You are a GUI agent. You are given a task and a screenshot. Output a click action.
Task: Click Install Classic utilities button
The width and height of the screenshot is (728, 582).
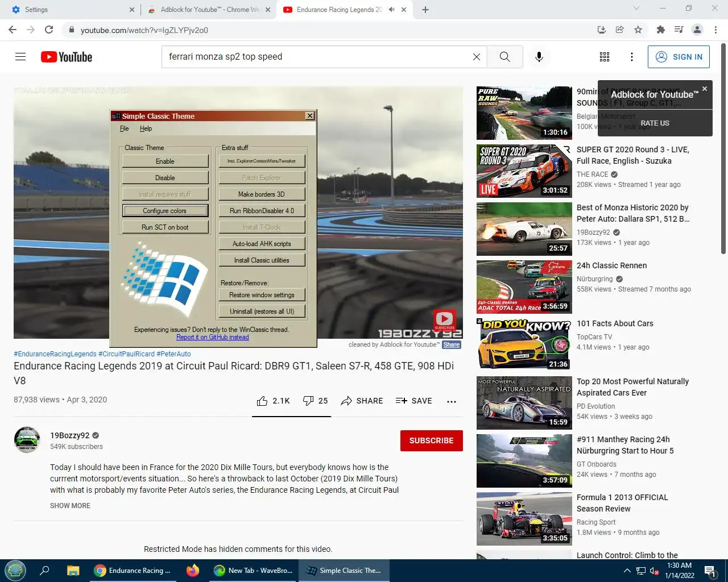(x=262, y=260)
